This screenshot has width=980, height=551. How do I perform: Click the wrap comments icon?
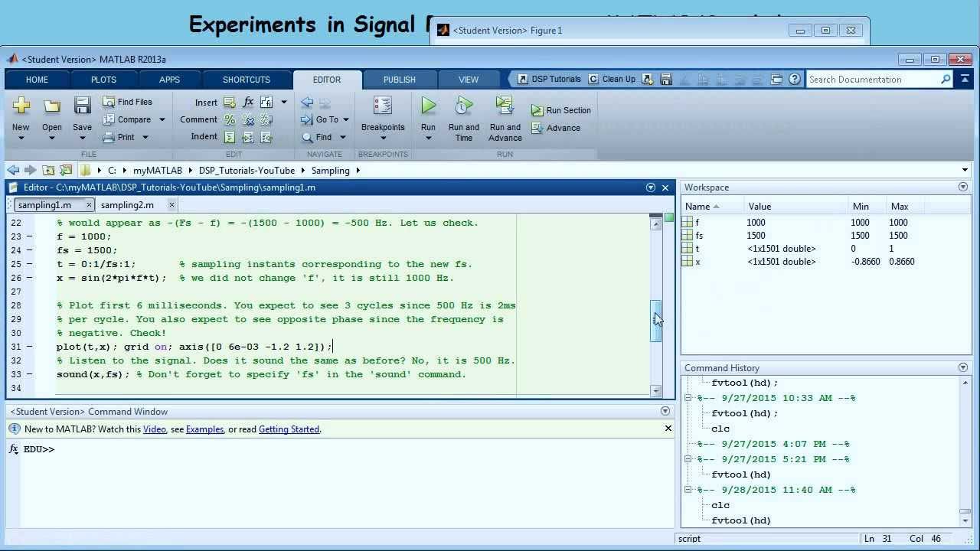point(266,119)
